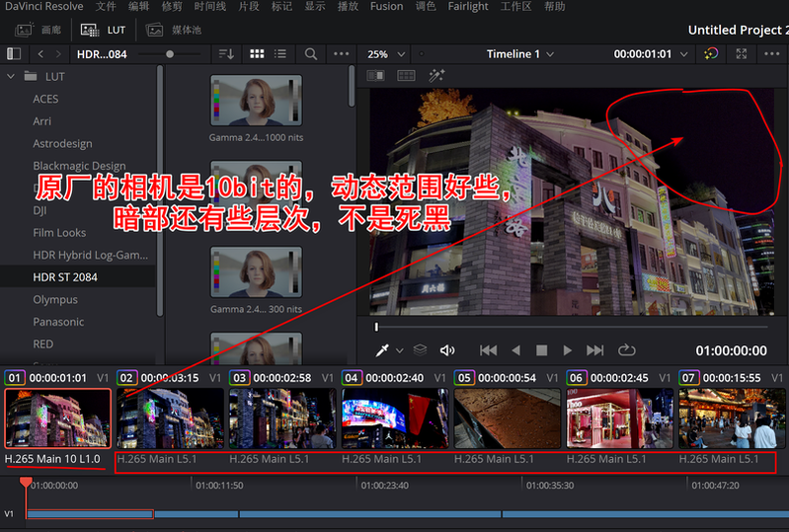789x532 pixels.
Task: Select the RED LUT folder
Action: click(42, 343)
